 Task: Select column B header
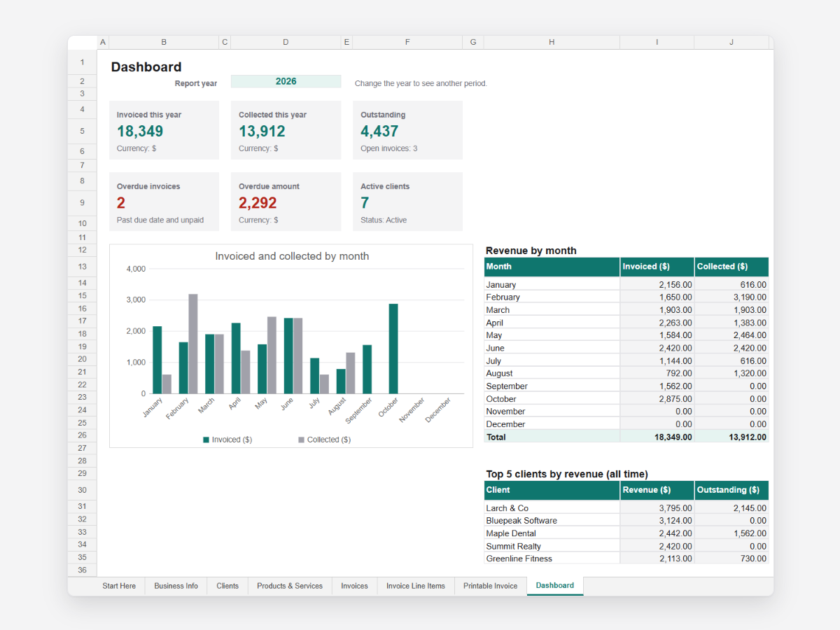point(164,43)
